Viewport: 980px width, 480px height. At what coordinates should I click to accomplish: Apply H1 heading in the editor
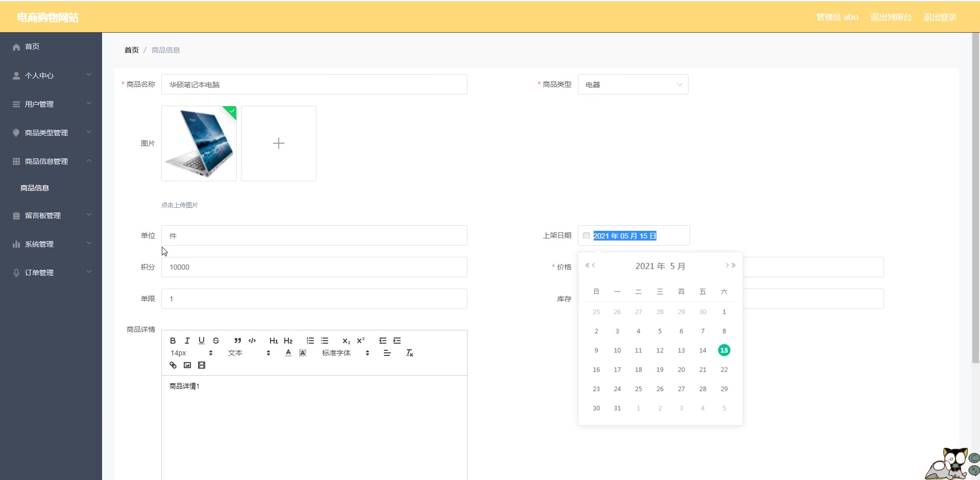tap(274, 341)
